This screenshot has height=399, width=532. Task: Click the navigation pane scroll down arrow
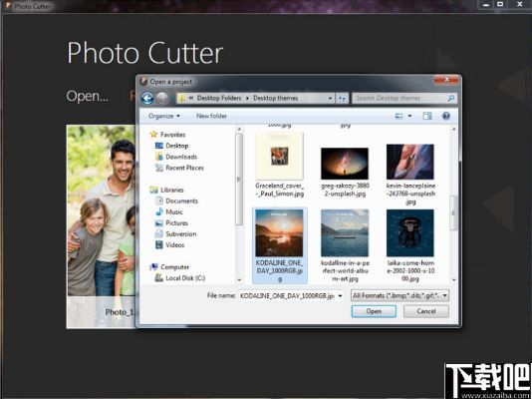point(239,280)
